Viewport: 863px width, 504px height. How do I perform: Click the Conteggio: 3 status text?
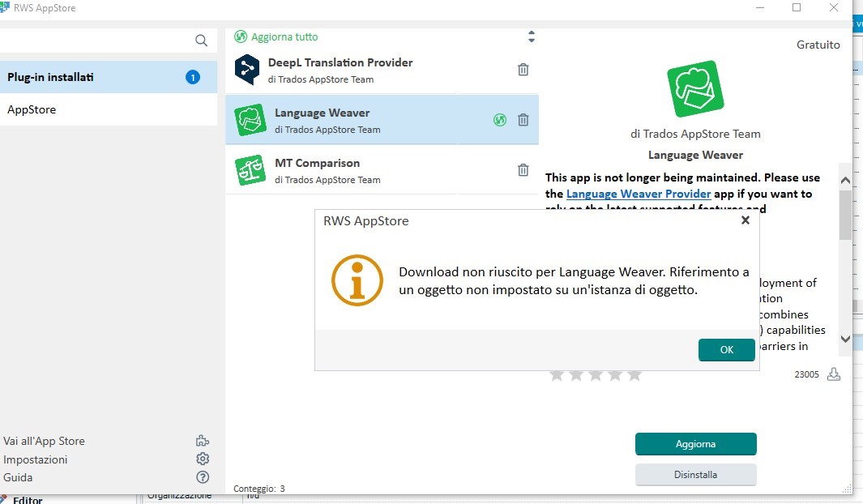(259, 489)
